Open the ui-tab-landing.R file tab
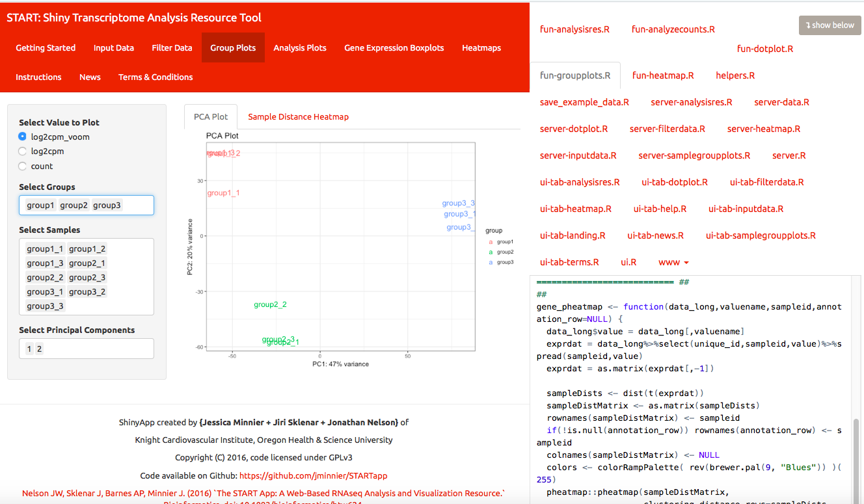864x504 pixels. [573, 235]
